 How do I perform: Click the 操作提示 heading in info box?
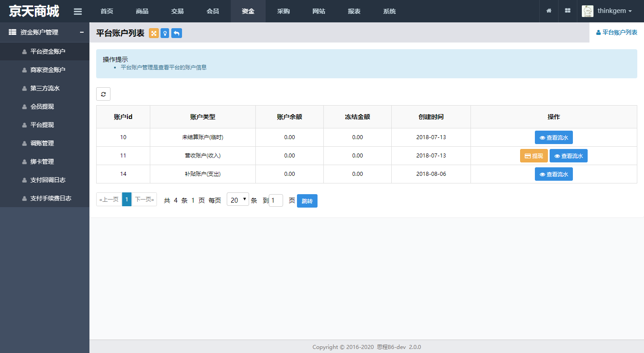[x=115, y=60]
